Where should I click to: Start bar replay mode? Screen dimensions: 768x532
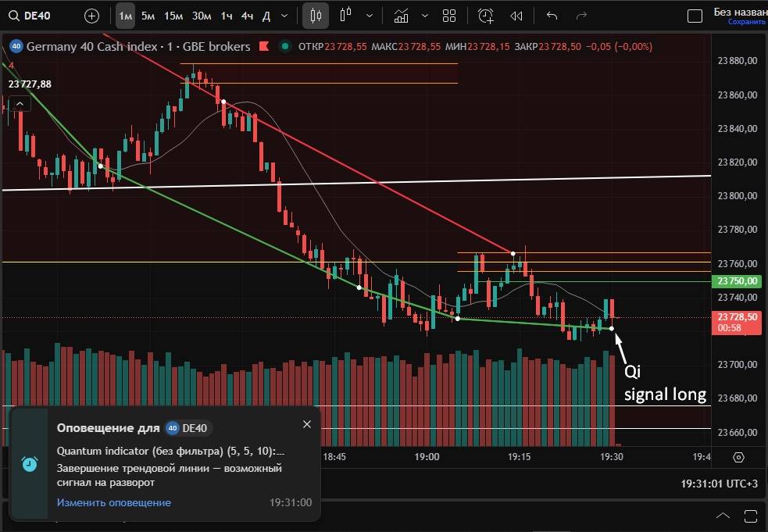tap(516, 16)
